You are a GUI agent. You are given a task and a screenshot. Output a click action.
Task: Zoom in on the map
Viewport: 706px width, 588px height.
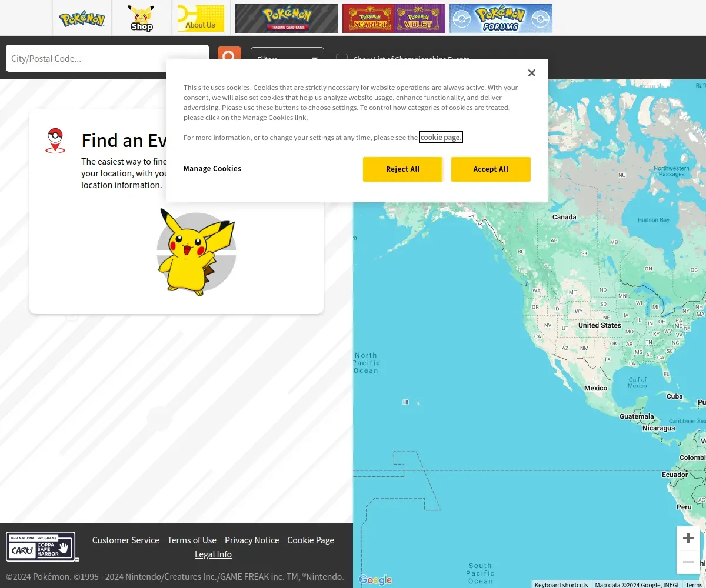(688, 538)
